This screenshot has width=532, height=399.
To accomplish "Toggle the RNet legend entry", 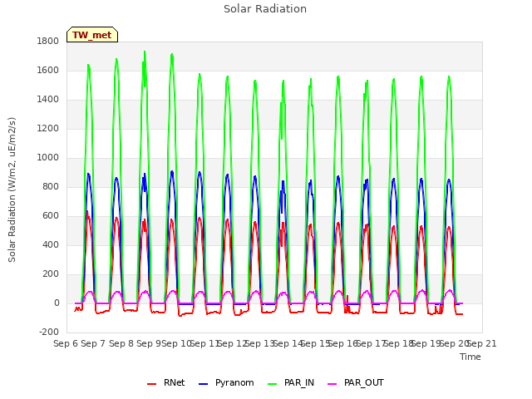I will click(x=166, y=382).
